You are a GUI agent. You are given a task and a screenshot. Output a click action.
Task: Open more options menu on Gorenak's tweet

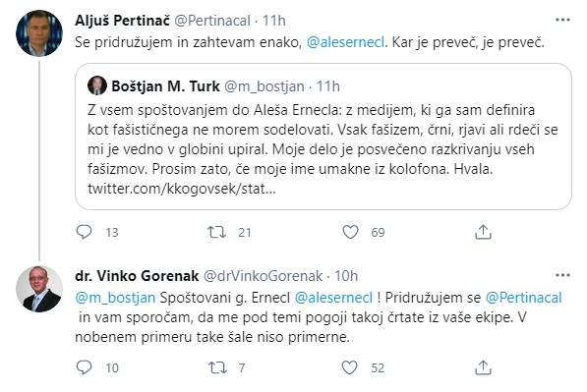pyautogui.click(x=562, y=276)
